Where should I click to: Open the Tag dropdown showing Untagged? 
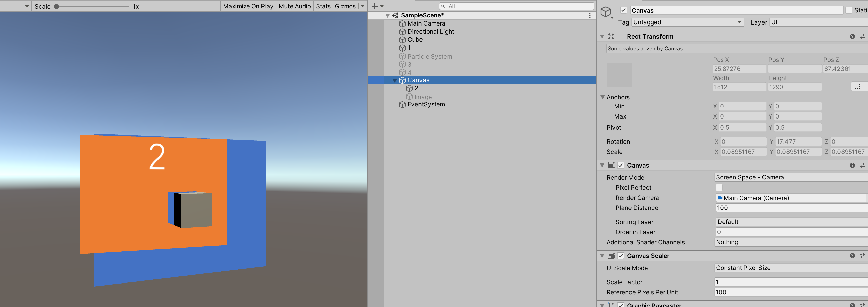[x=687, y=22]
